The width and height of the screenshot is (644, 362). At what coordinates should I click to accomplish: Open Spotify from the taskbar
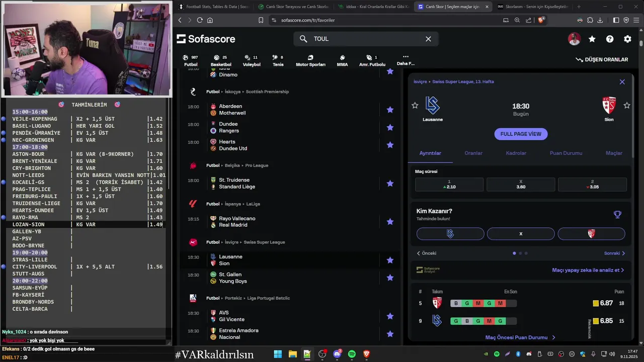[352, 354]
